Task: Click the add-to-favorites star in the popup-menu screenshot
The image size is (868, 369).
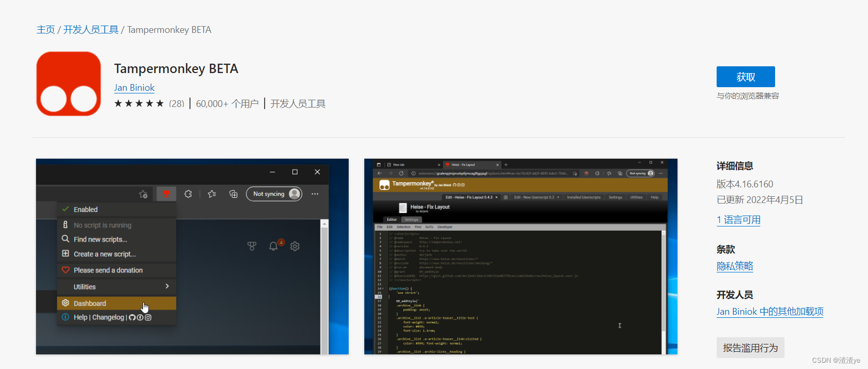Action: tap(143, 194)
